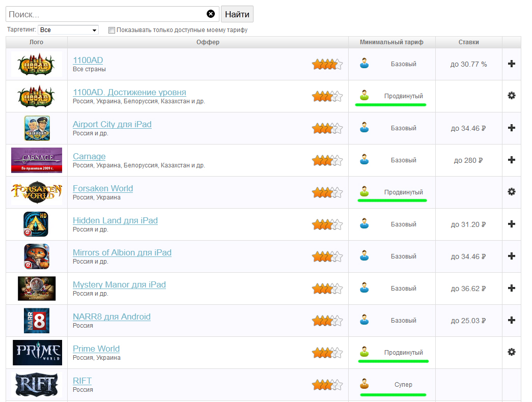This screenshot has height=402, width=532.
Task: Click the Prime World logo
Action: (37, 353)
